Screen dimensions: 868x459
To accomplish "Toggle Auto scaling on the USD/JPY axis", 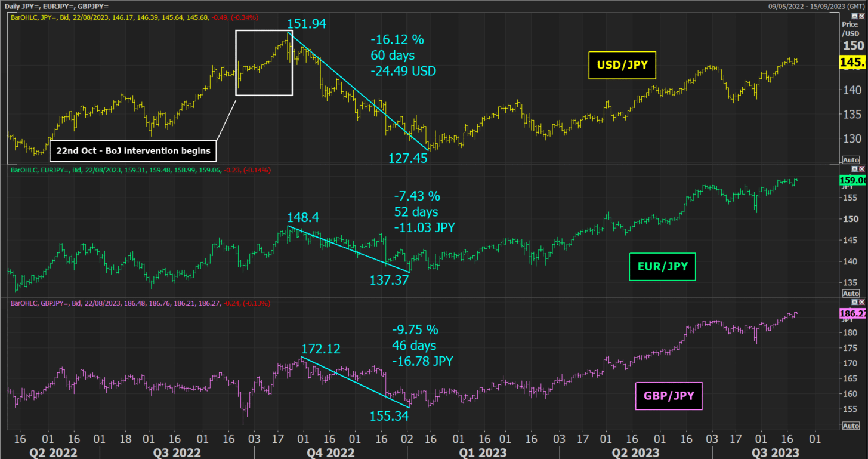I will [851, 160].
